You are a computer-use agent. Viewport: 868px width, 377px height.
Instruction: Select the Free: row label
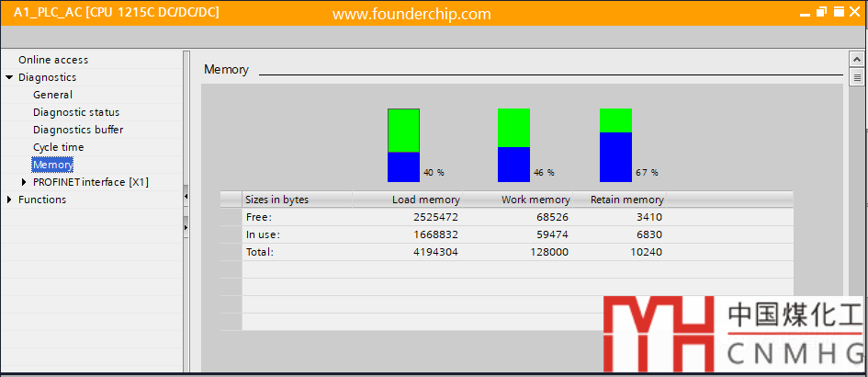click(x=259, y=217)
